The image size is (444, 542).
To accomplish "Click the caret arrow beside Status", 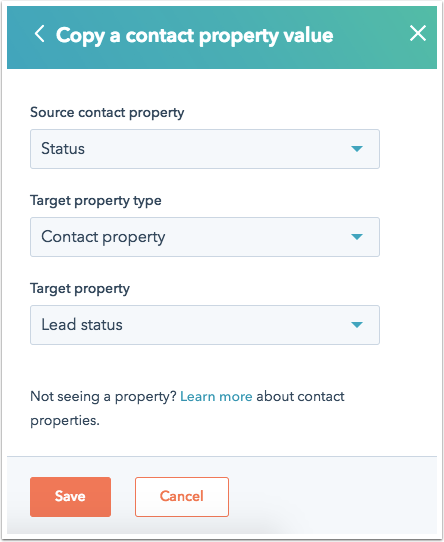I will [357, 149].
